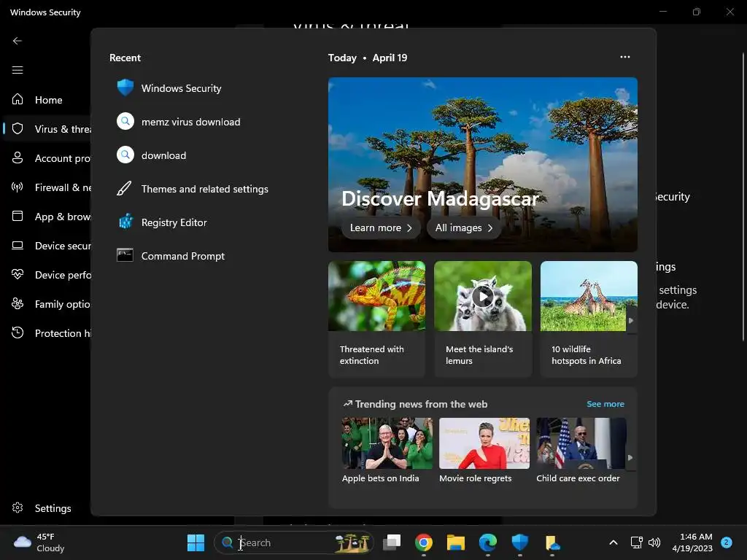This screenshot has width=747, height=560.
Task: Go to Home in Windows Security
Action: [47, 99]
